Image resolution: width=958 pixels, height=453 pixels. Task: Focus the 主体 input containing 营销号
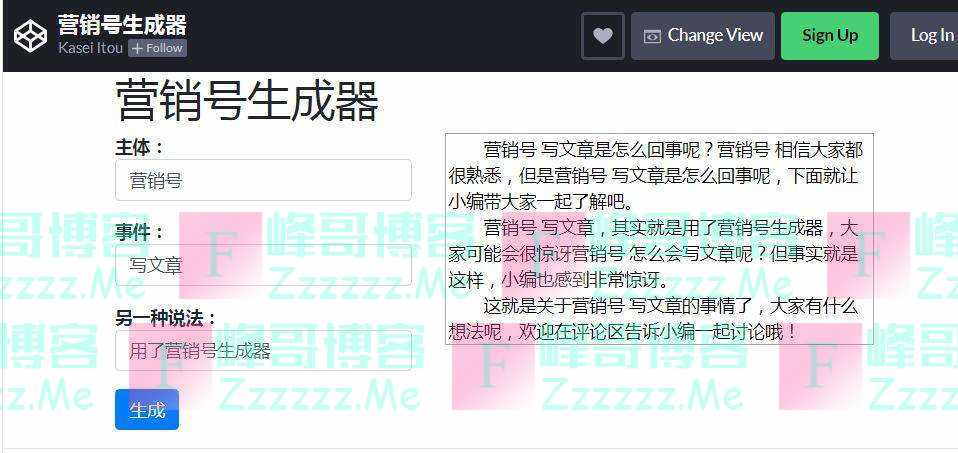coord(263,180)
